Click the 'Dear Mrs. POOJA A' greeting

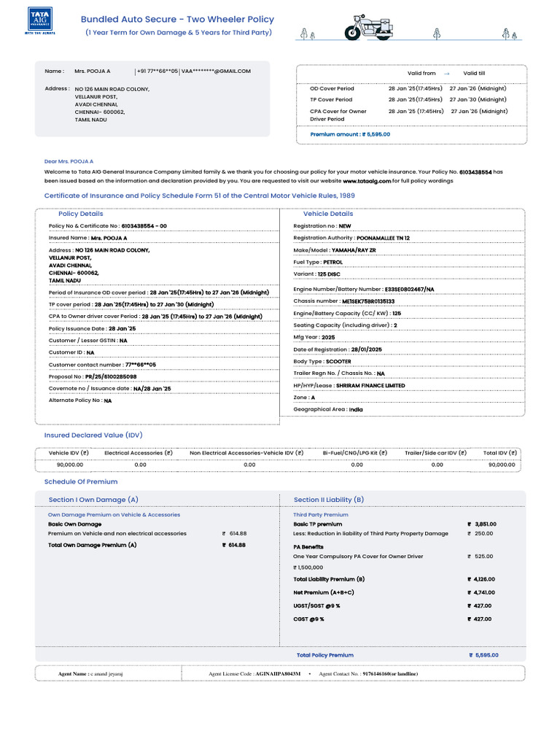69,161
